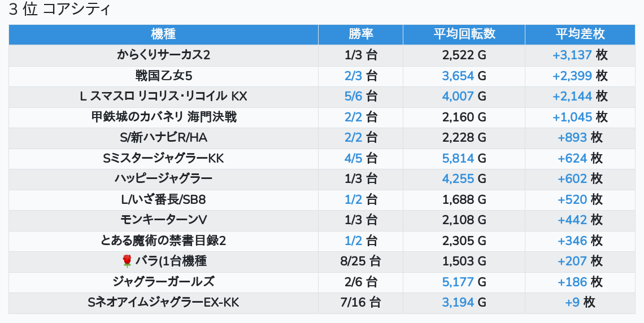Click the 3 位 コアシティ heading
This screenshot has height=323, width=644.
coord(59,9)
